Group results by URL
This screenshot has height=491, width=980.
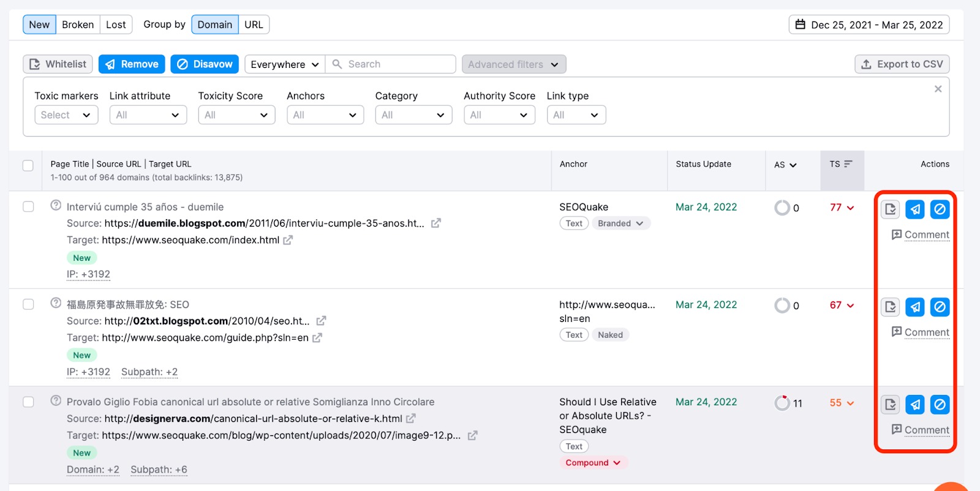click(x=254, y=24)
